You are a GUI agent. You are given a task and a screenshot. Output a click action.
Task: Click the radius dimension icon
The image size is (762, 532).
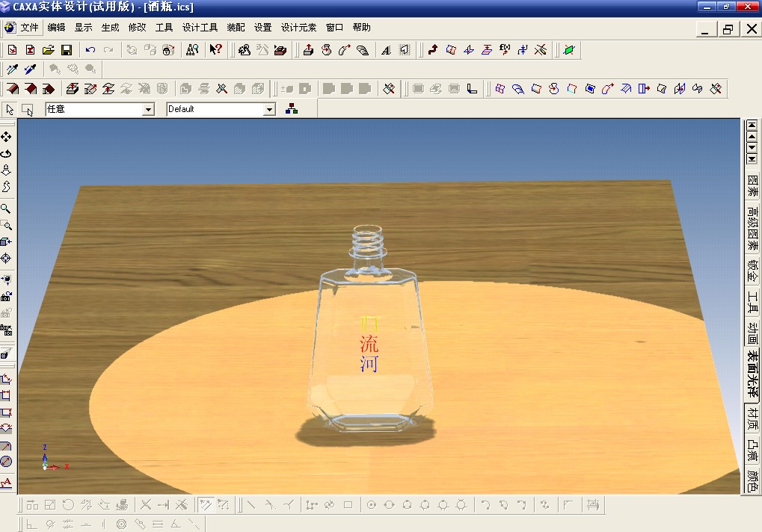point(6,445)
